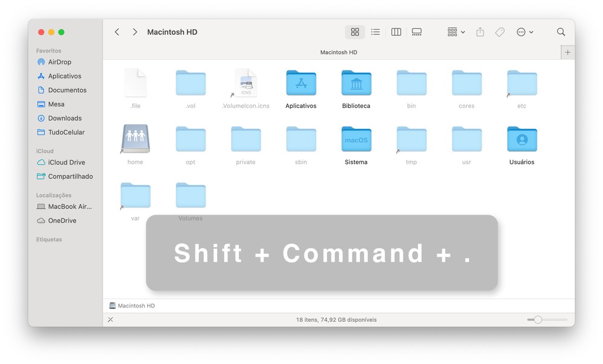Select the Usuários folder icon
603x364 pixels.
[x=522, y=139]
